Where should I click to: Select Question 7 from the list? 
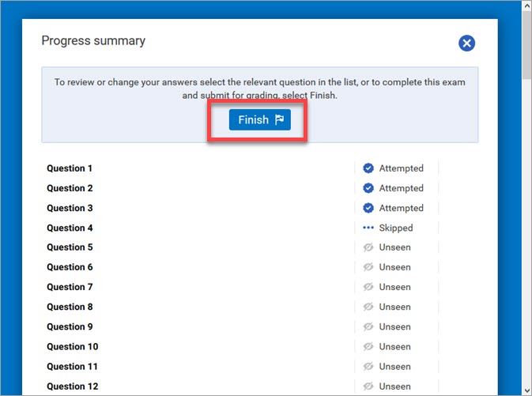(70, 287)
